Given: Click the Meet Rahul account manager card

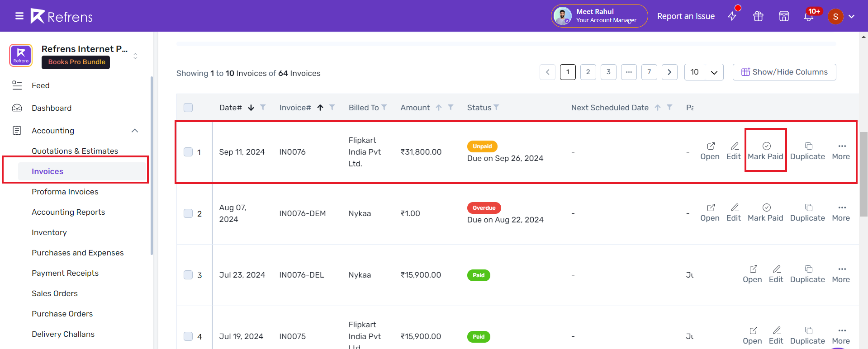Looking at the screenshot, I should coord(599,16).
